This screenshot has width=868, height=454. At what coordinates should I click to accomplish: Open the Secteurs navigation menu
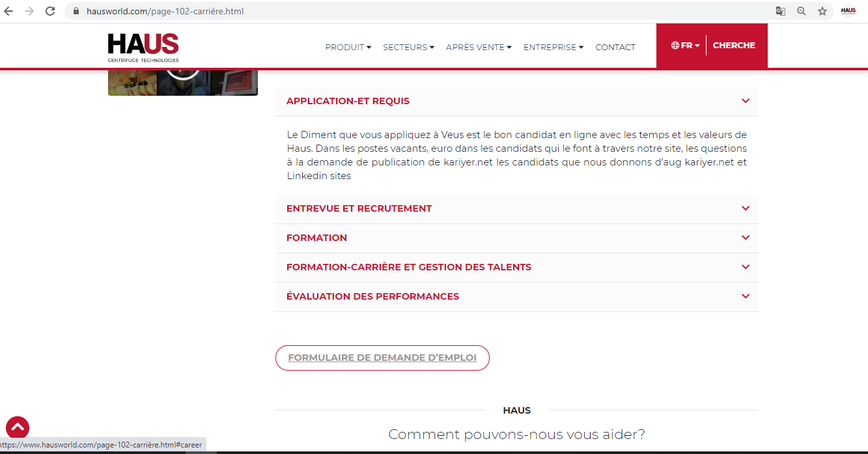coord(408,47)
